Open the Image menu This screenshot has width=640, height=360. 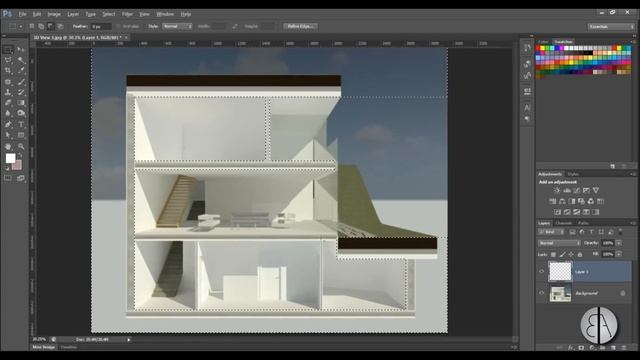(54, 14)
